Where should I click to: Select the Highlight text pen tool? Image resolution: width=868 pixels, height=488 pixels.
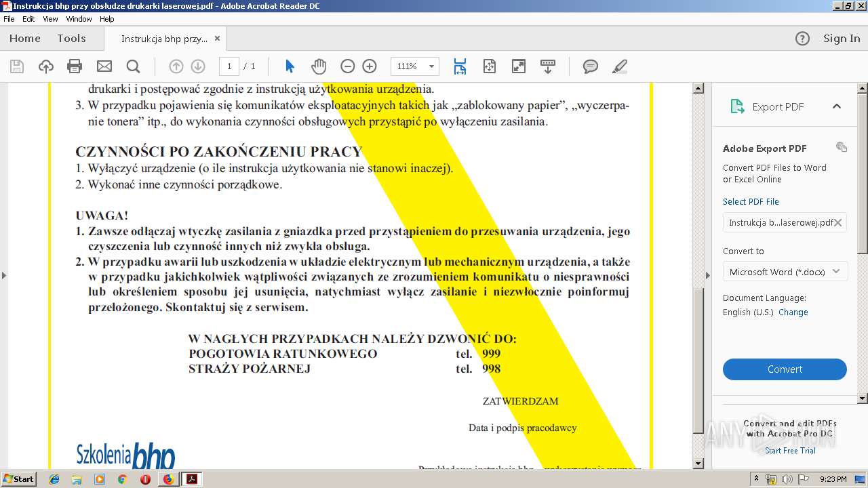click(x=620, y=66)
